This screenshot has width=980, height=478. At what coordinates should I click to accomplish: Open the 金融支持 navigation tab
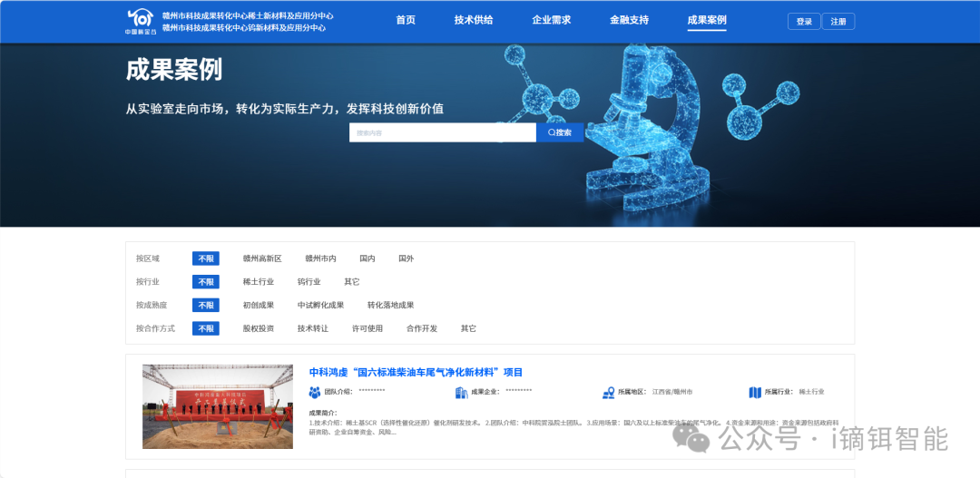point(629,20)
